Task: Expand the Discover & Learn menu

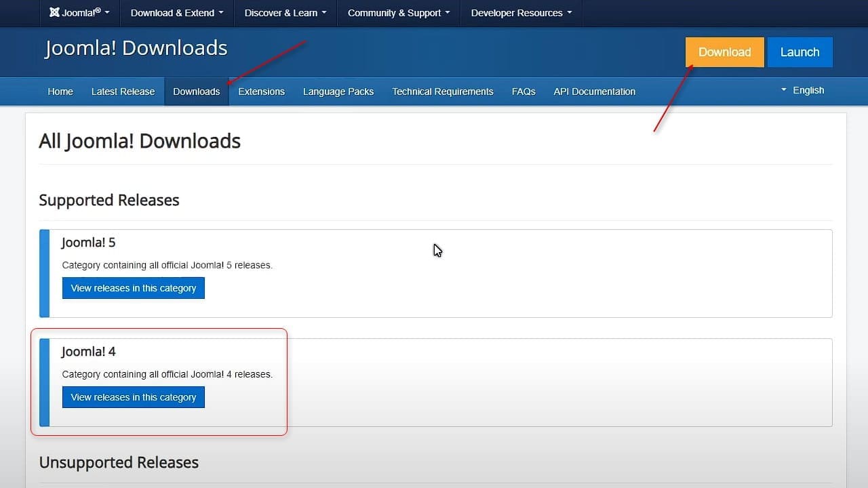Action: click(x=285, y=13)
